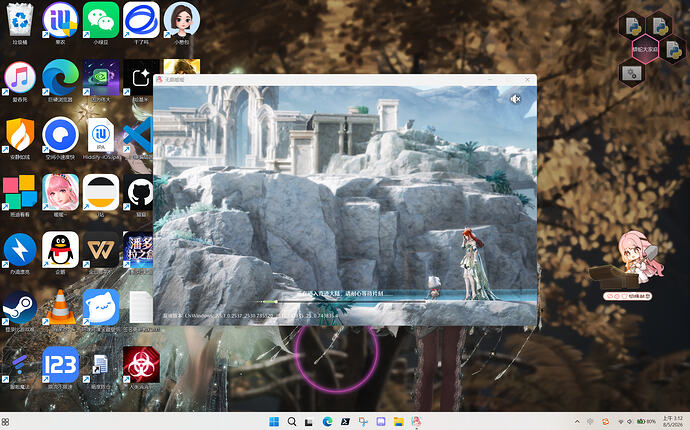690x430 pixels.
Task: Open the cartoon girl avatar desktop shortcut
Action: (182, 20)
